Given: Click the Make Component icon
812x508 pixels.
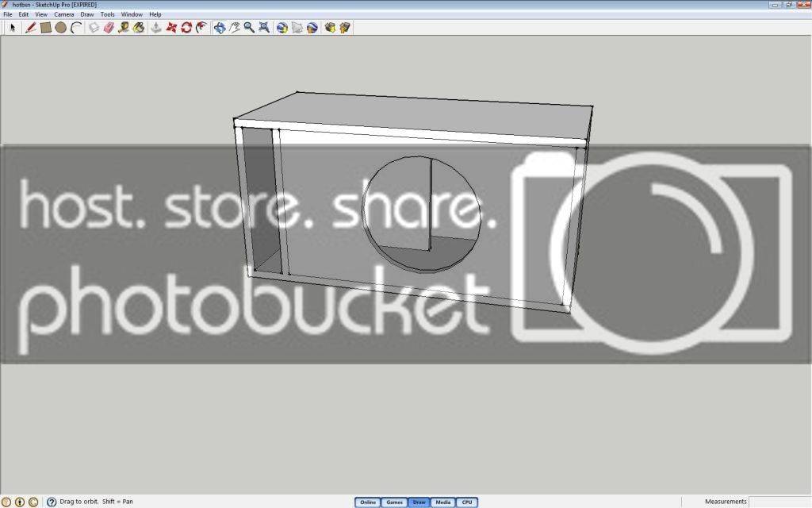Looking at the screenshot, I should [94, 28].
